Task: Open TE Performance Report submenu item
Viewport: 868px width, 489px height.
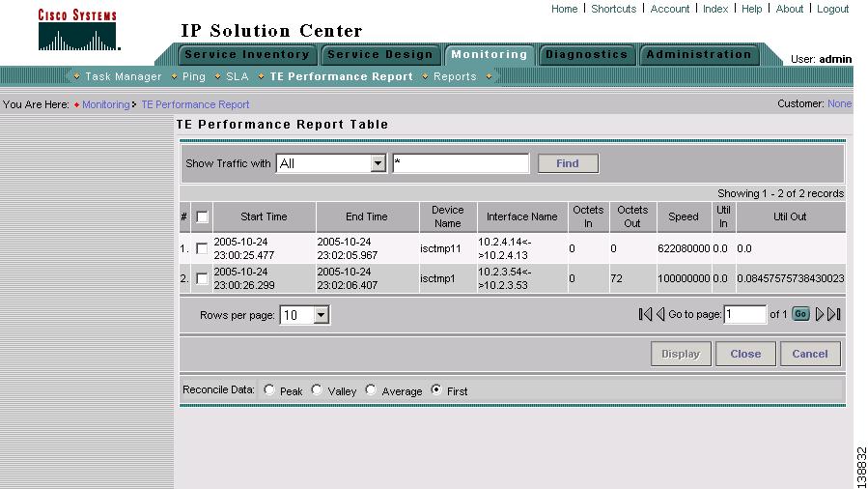Action: tap(342, 76)
